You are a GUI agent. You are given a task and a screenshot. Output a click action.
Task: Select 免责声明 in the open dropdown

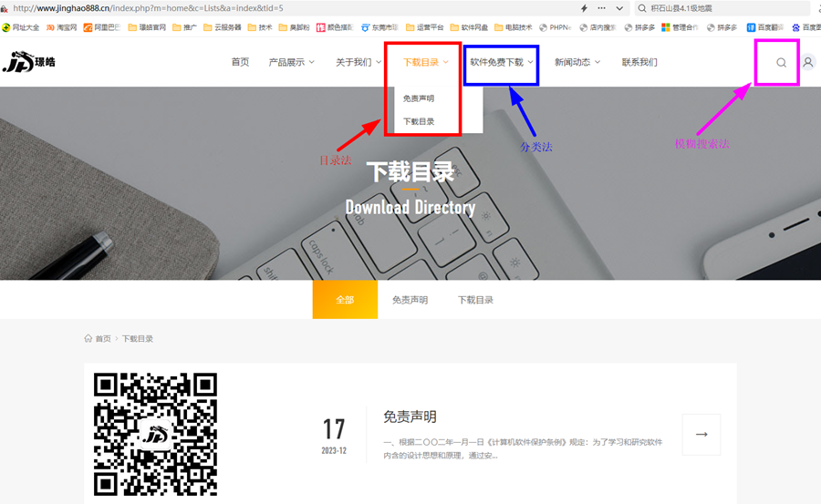(x=419, y=98)
